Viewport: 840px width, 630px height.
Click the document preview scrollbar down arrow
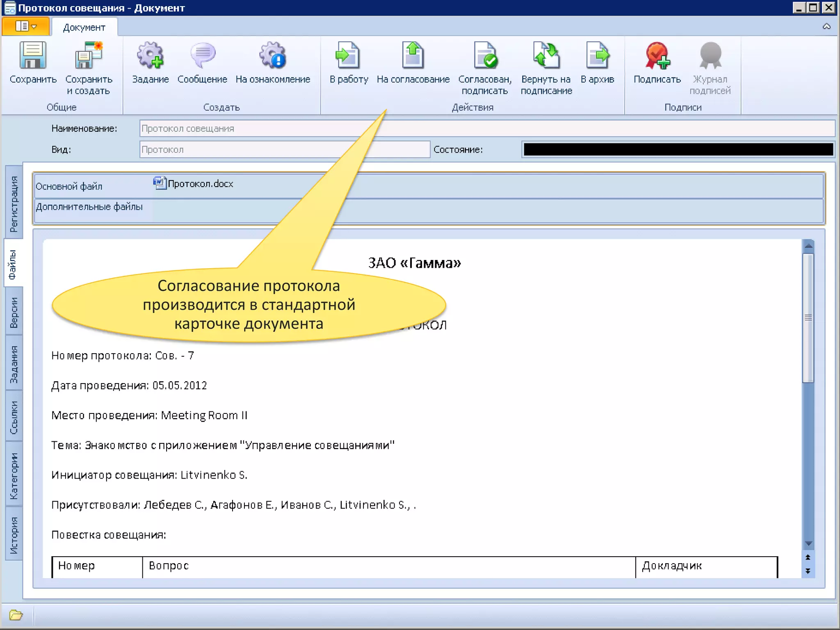[808, 544]
